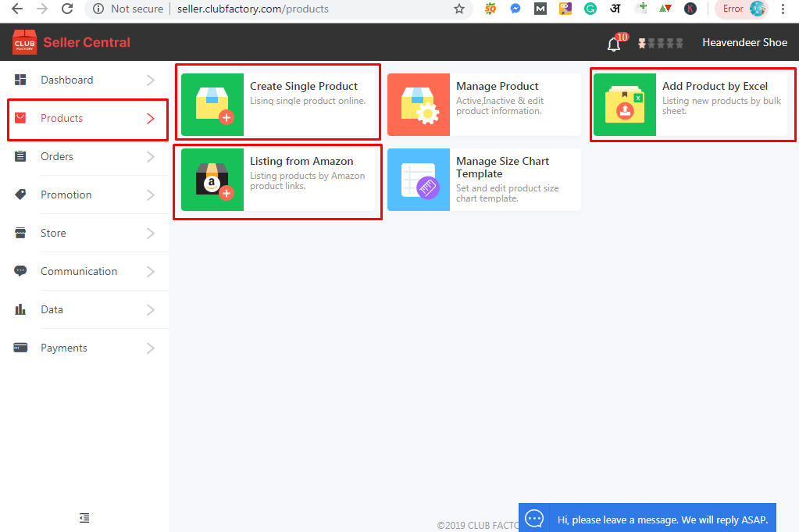799x532 pixels.
Task: Open the Communication menu item
Action: click(78, 272)
